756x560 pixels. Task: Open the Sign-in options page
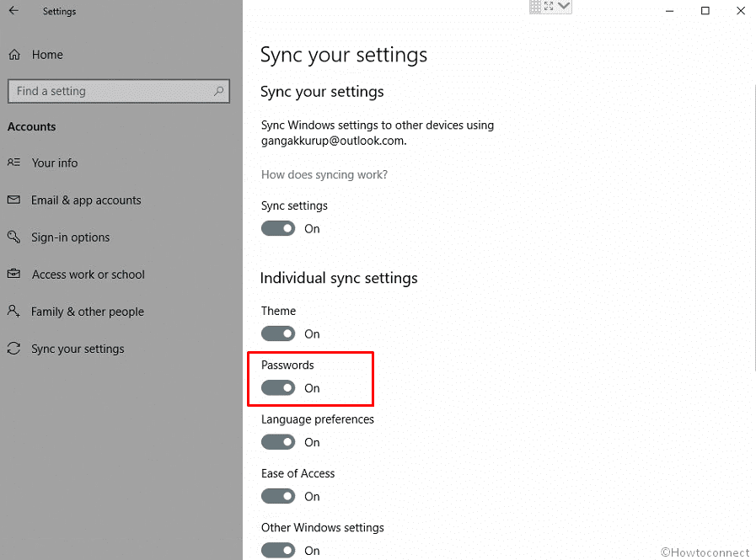[x=71, y=237]
